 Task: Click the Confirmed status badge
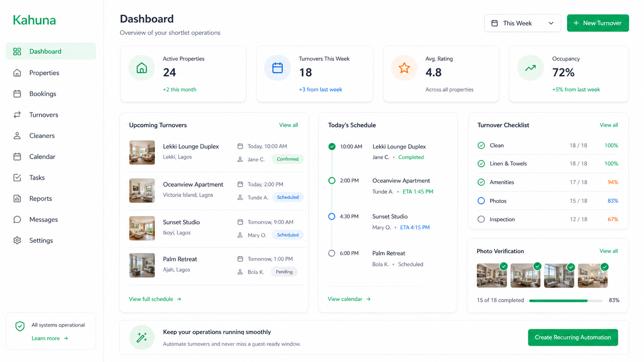click(x=288, y=159)
